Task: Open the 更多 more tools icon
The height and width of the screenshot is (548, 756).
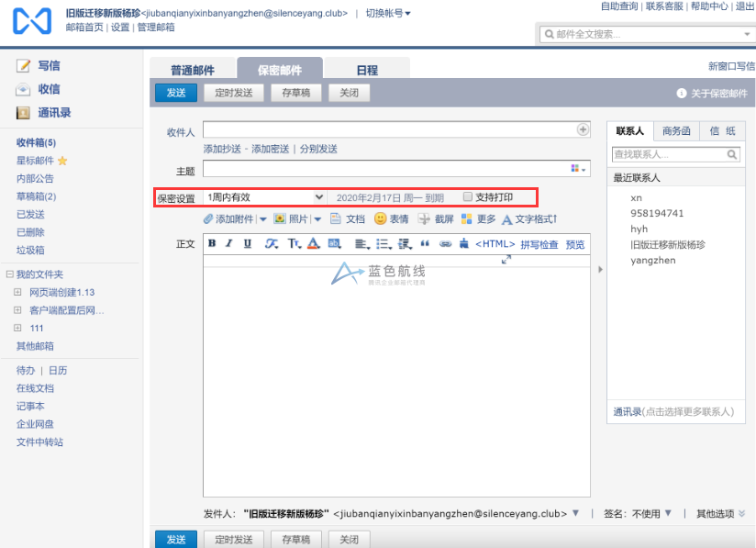Action: tap(466, 219)
